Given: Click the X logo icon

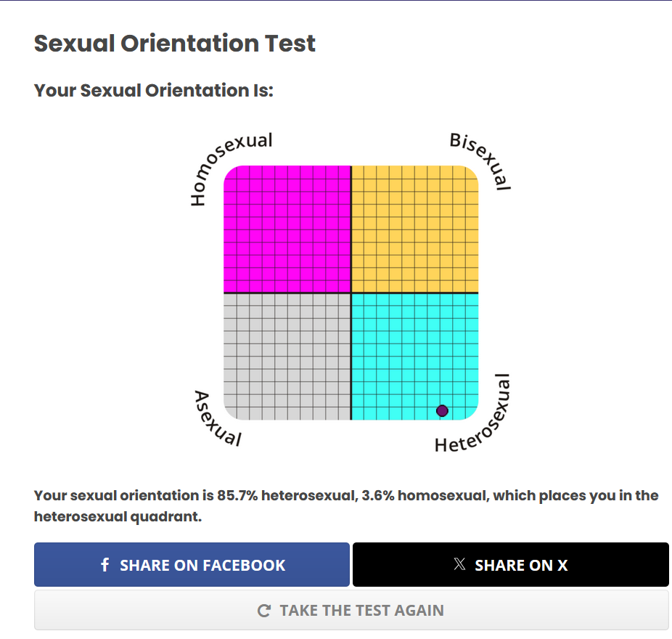Looking at the screenshot, I should pos(459,564).
